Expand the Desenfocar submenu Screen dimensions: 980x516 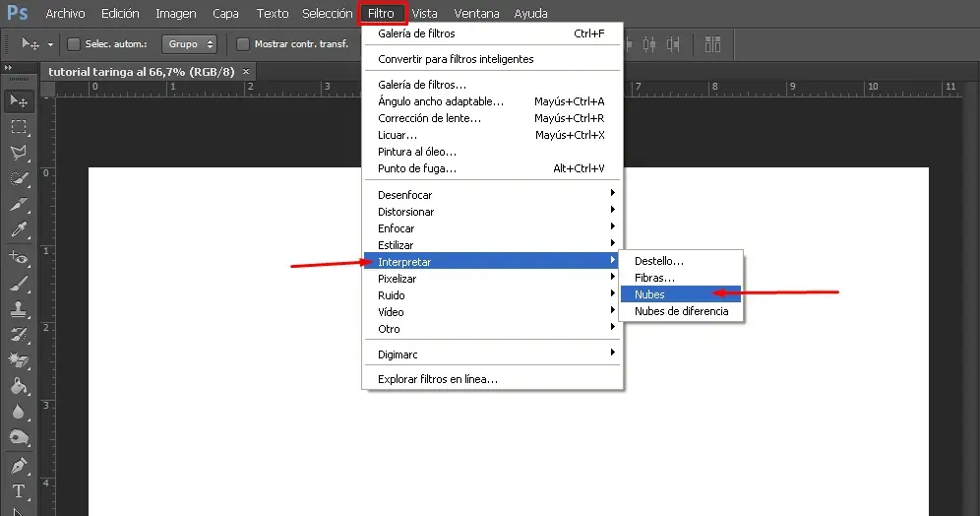[x=612, y=193]
